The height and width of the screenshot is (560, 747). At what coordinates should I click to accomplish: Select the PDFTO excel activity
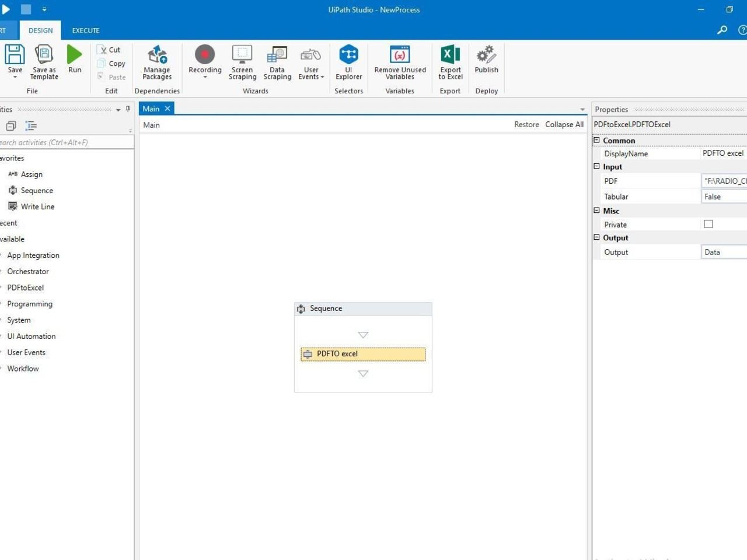[x=363, y=354]
